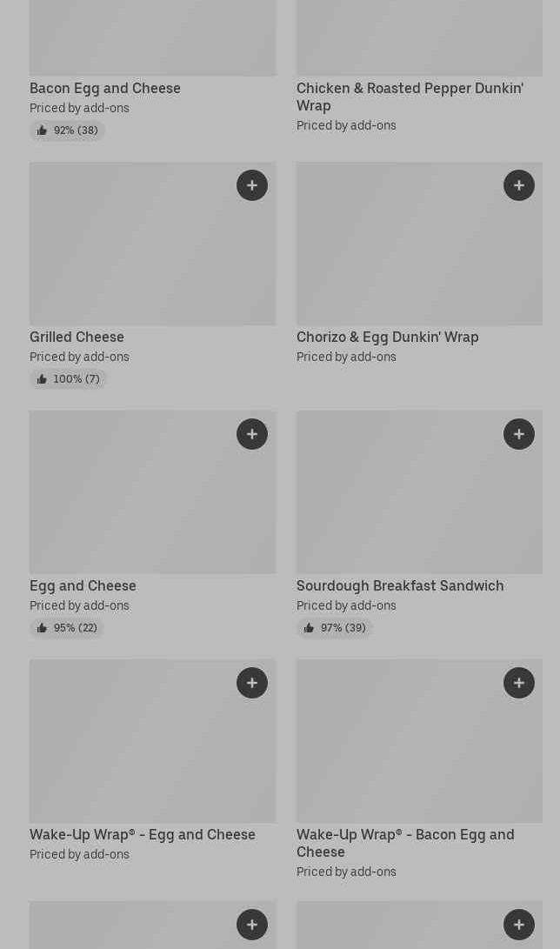View the 97% (39) rating badge
Screen dimensions: 560x949
click(335, 628)
